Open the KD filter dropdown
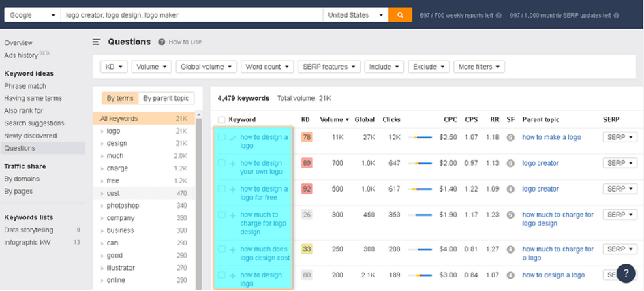Viewport: 644px width, 291px height. (x=114, y=67)
